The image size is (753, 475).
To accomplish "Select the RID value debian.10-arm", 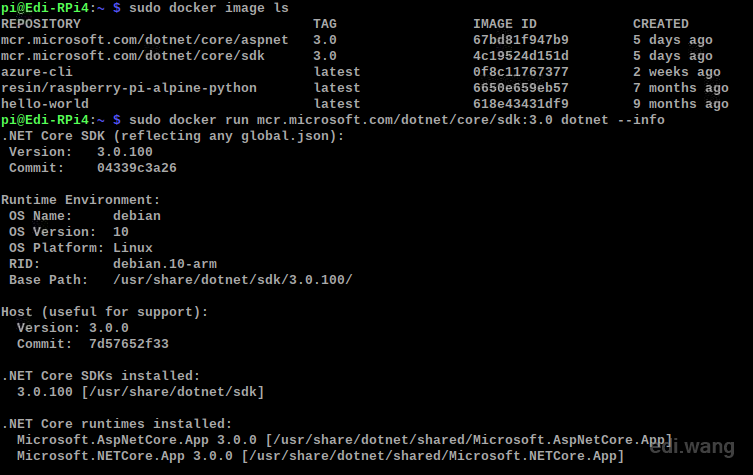I will (165, 264).
